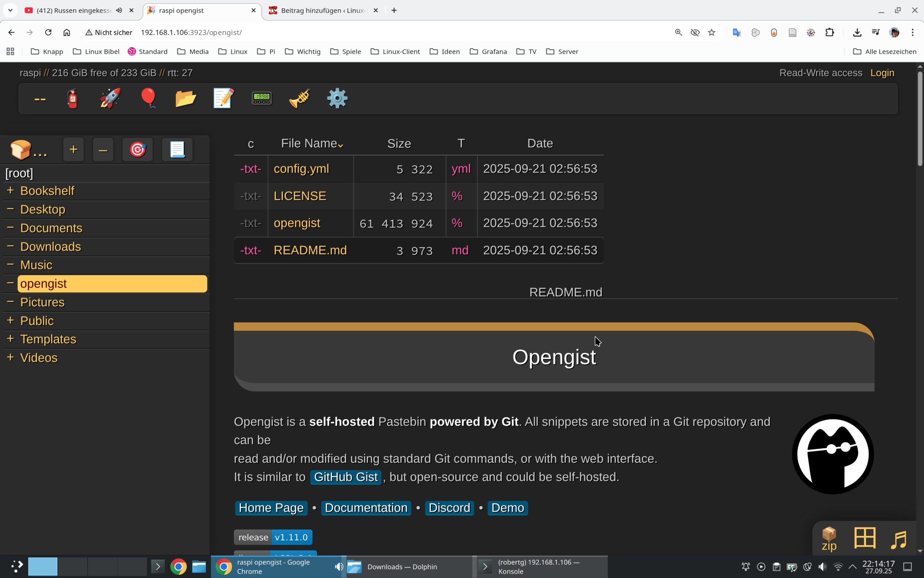Open the Documentation link

[366, 508]
